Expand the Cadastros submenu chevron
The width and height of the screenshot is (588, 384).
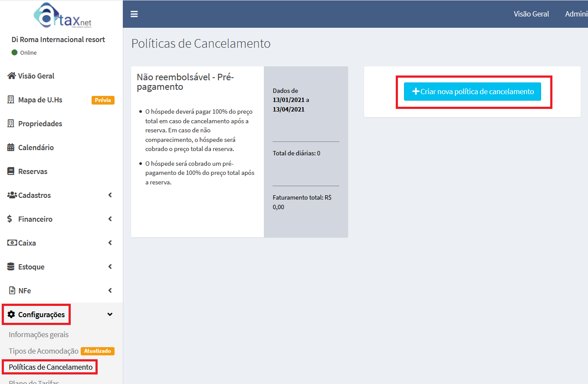click(110, 195)
